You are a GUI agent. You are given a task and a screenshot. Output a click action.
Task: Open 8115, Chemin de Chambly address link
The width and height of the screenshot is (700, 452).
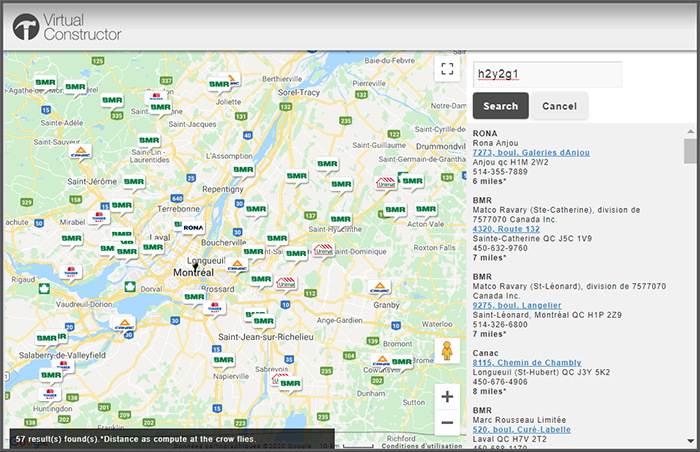click(527, 363)
